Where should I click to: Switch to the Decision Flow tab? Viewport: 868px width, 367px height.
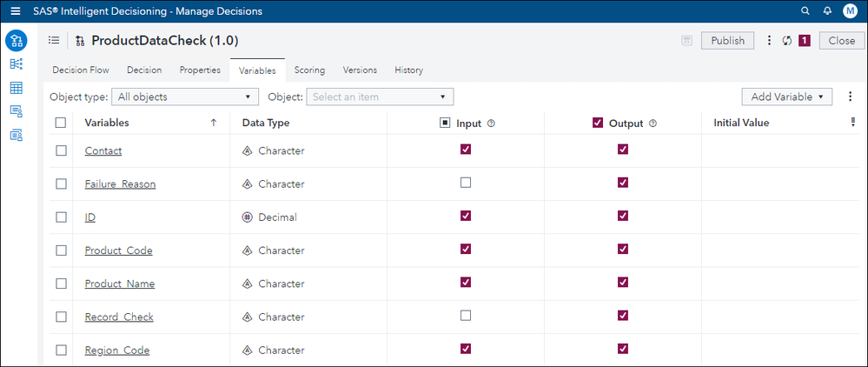82,70
